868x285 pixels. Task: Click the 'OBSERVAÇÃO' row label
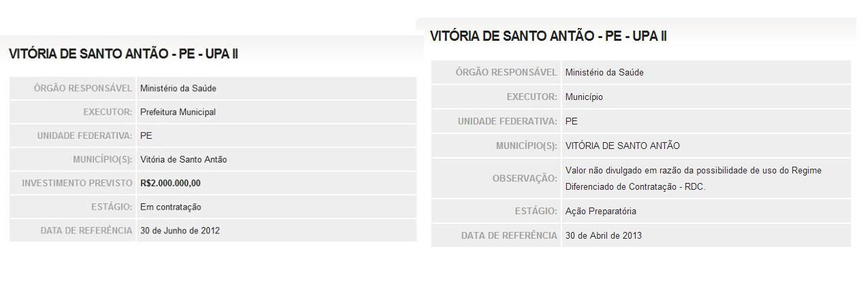[525, 178]
